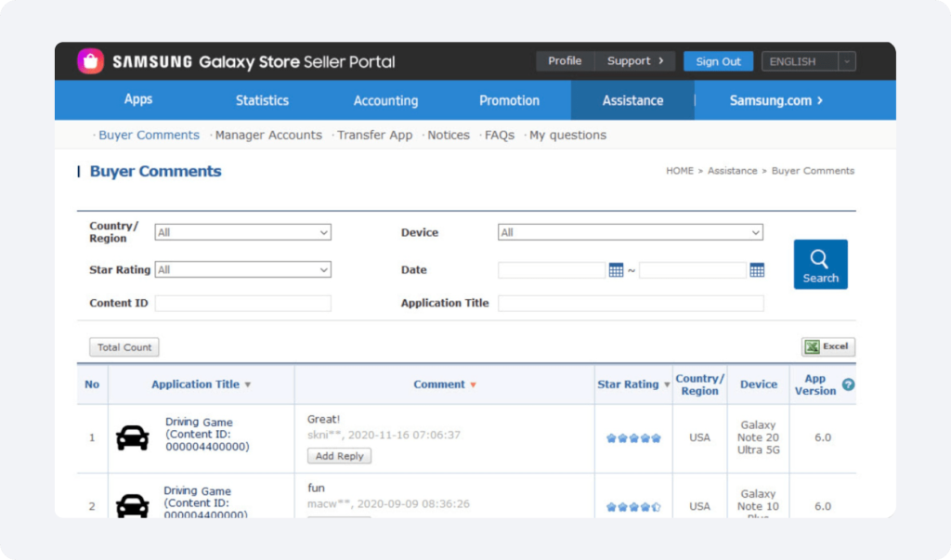
Task: Click the Device column header
Action: point(758,384)
